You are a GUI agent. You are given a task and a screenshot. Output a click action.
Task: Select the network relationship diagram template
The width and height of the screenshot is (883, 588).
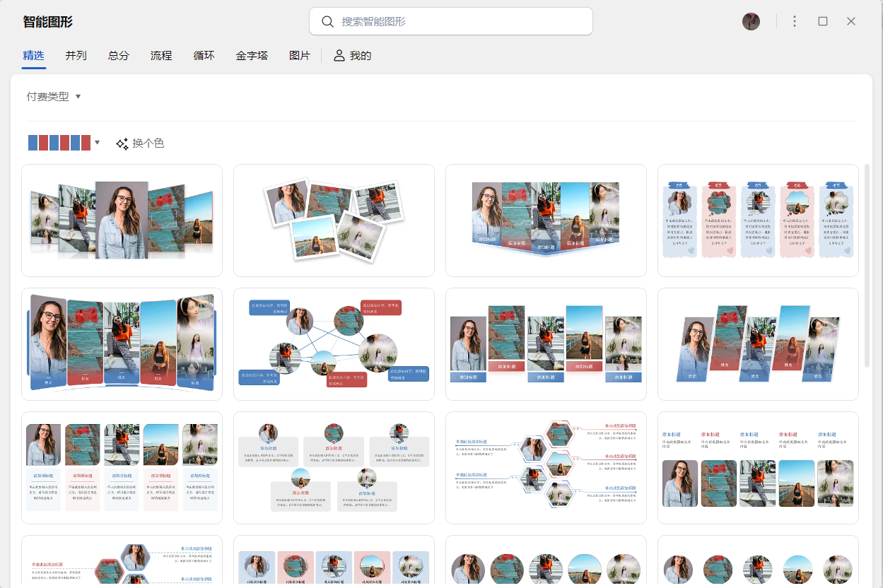[x=334, y=344]
